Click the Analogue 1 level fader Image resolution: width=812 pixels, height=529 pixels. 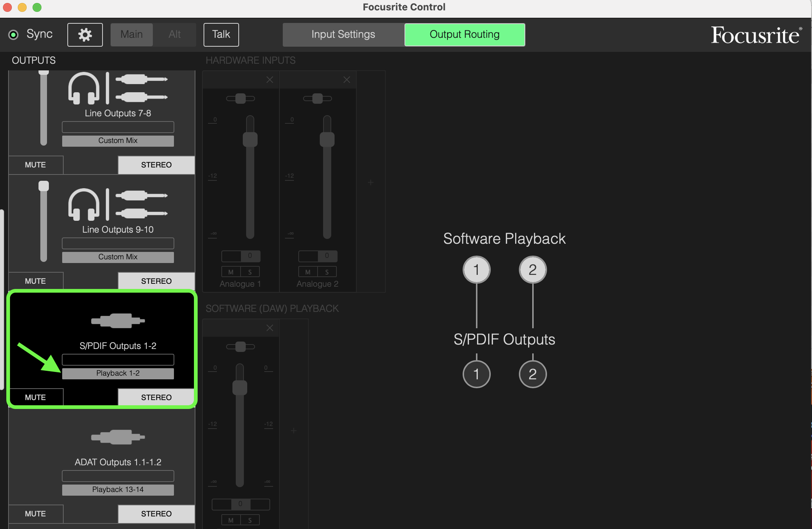(249, 139)
